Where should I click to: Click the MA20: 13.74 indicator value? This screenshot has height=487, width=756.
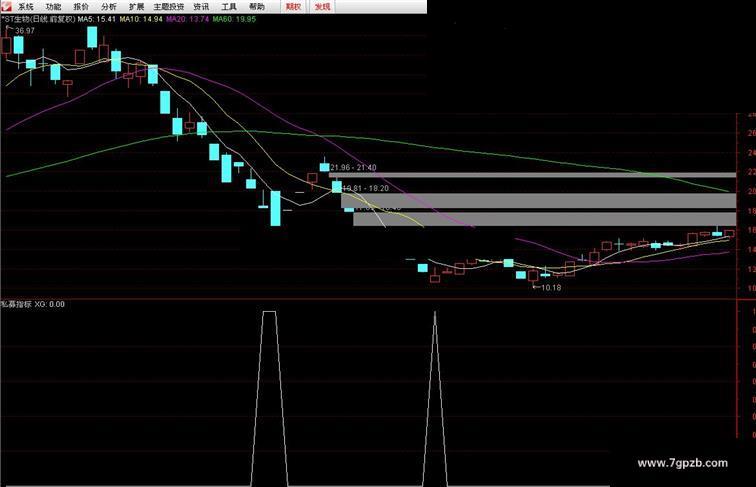pyautogui.click(x=188, y=19)
